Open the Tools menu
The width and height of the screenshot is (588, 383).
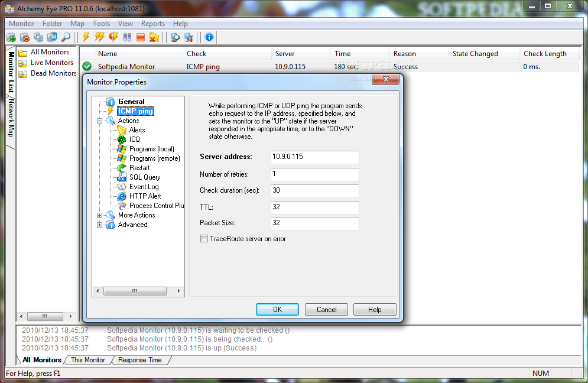pos(101,24)
